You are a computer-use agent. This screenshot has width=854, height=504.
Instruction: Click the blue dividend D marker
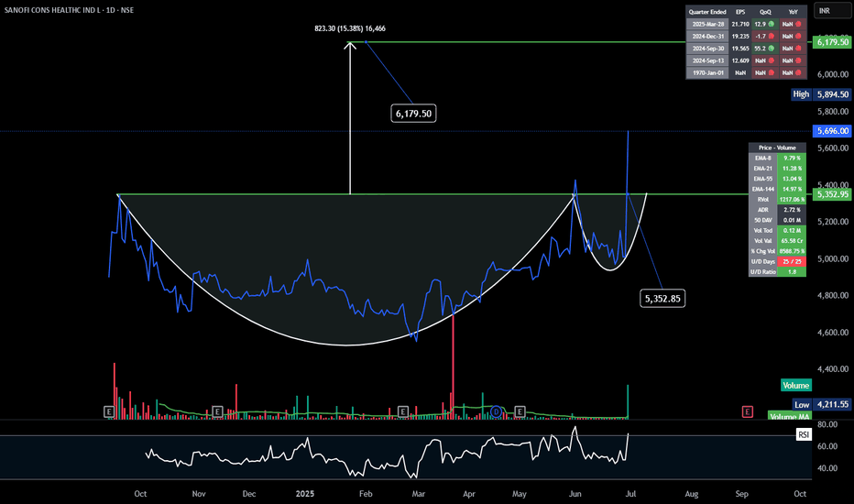pyautogui.click(x=496, y=411)
